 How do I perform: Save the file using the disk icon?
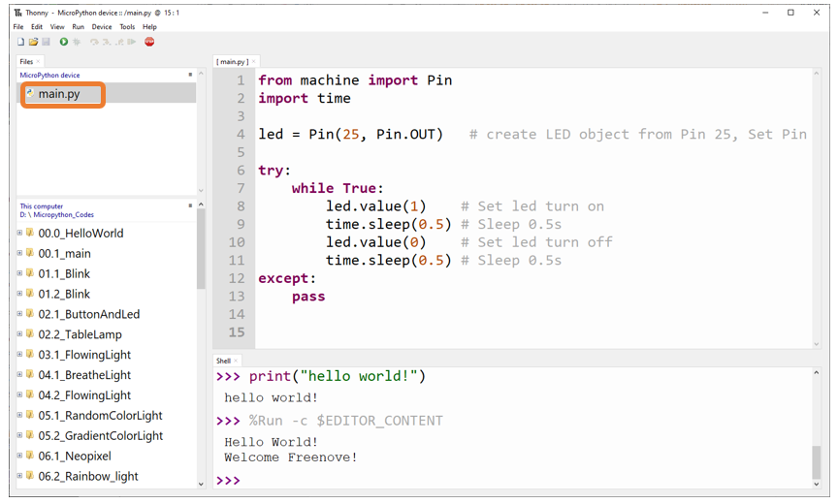(46, 42)
